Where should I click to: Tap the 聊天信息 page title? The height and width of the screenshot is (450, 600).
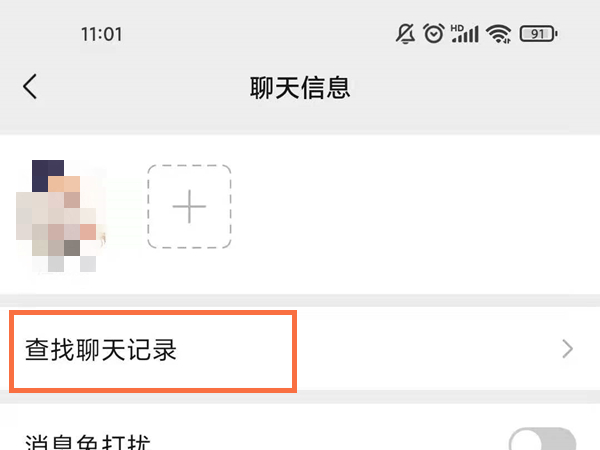point(300,88)
